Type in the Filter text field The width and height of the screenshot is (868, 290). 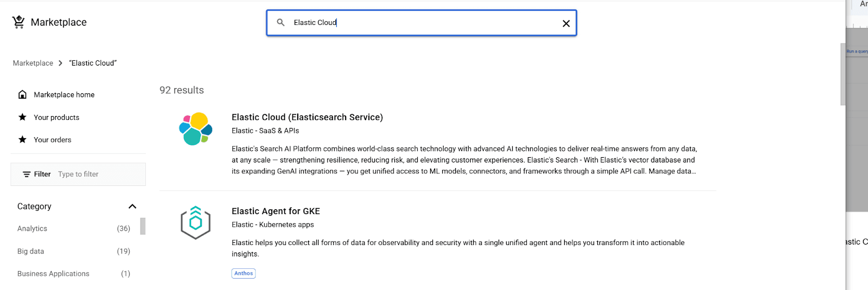point(98,175)
